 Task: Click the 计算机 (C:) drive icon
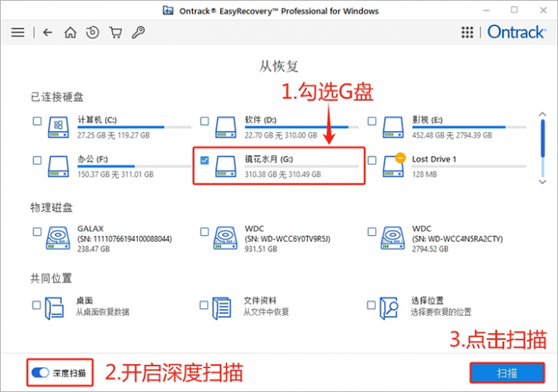point(58,127)
